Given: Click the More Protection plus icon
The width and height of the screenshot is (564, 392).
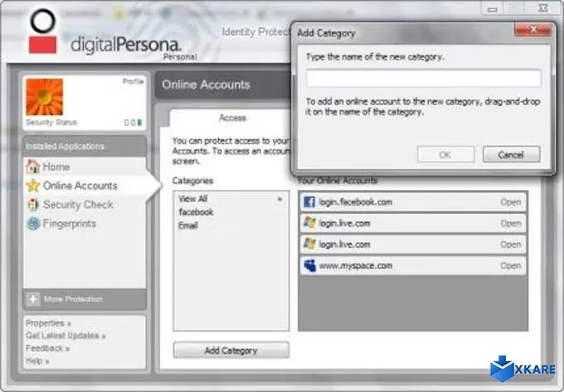Looking at the screenshot, I should tap(33, 299).
